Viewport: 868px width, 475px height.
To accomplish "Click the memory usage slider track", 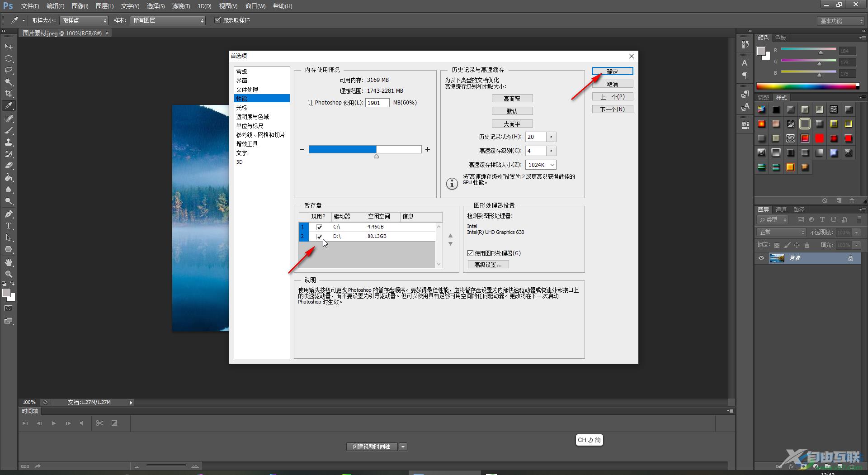I will [365, 149].
